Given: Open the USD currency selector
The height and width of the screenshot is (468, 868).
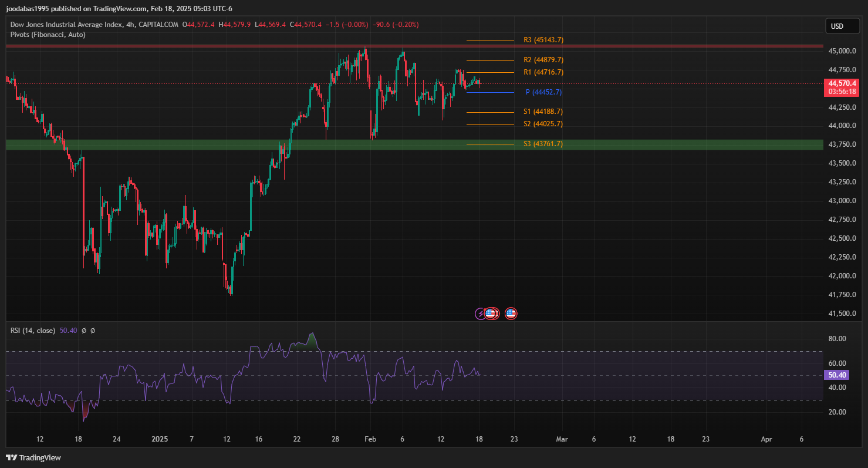Looking at the screenshot, I should [837, 26].
